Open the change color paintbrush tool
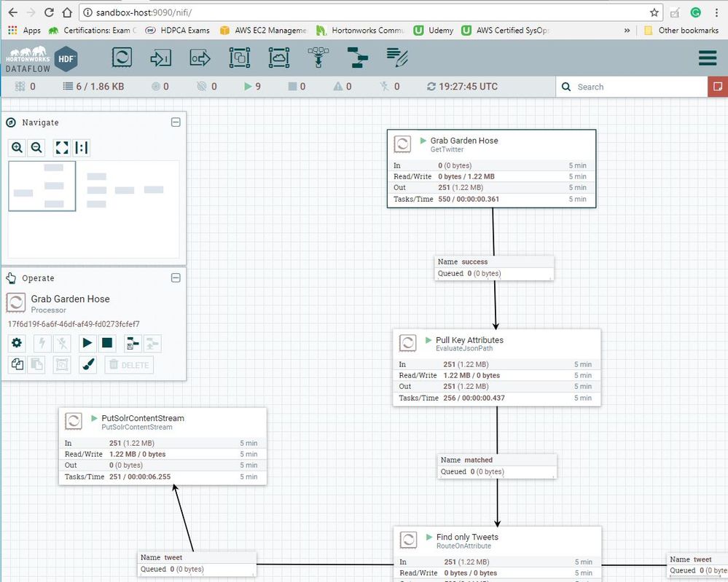The image size is (728, 582). [x=87, y=365]
